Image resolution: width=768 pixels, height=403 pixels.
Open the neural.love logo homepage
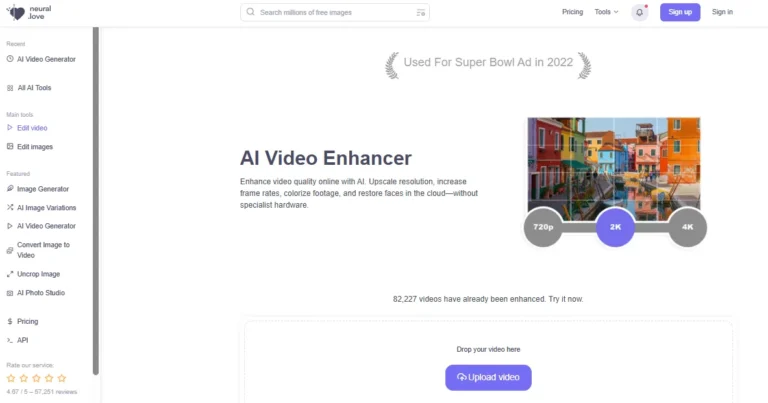click(x=29, y=12)
